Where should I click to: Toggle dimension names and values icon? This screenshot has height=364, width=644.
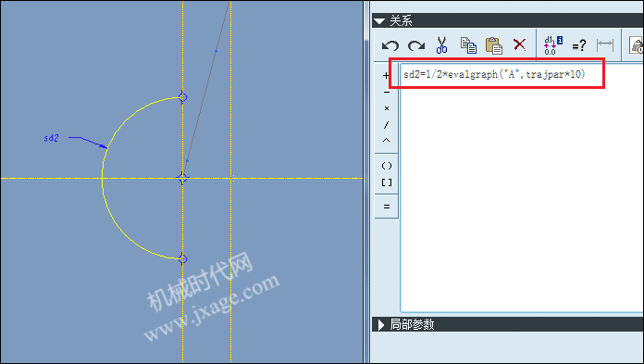[x=552, y=45]
